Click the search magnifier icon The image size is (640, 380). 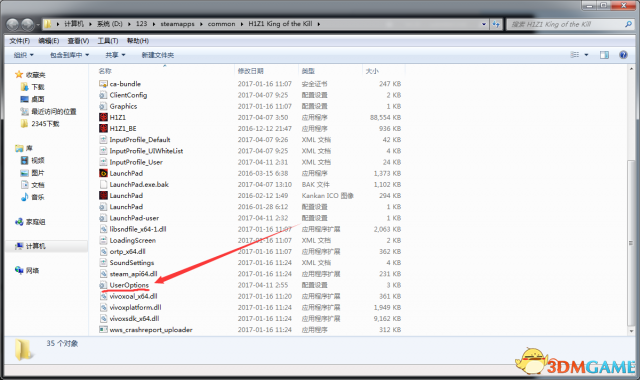628,24
